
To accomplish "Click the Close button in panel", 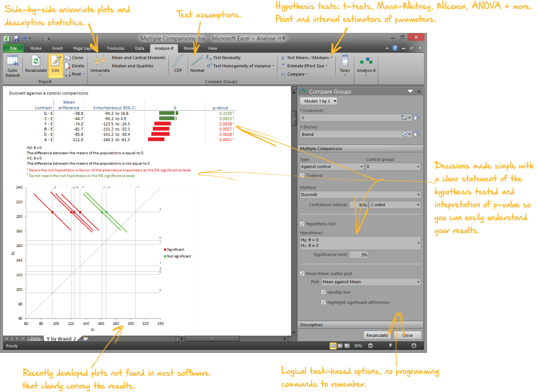I will coord(407,335).
